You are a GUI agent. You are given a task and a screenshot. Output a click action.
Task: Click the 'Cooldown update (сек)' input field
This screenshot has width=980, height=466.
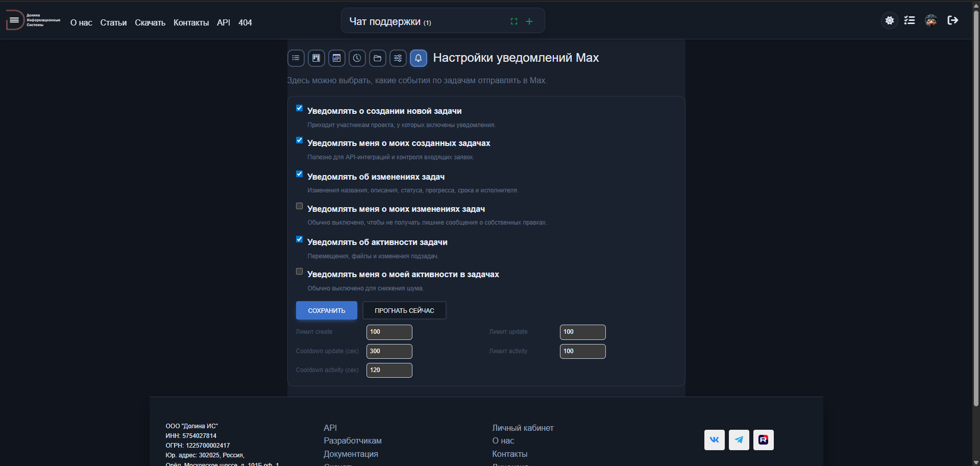coord(389,352)
